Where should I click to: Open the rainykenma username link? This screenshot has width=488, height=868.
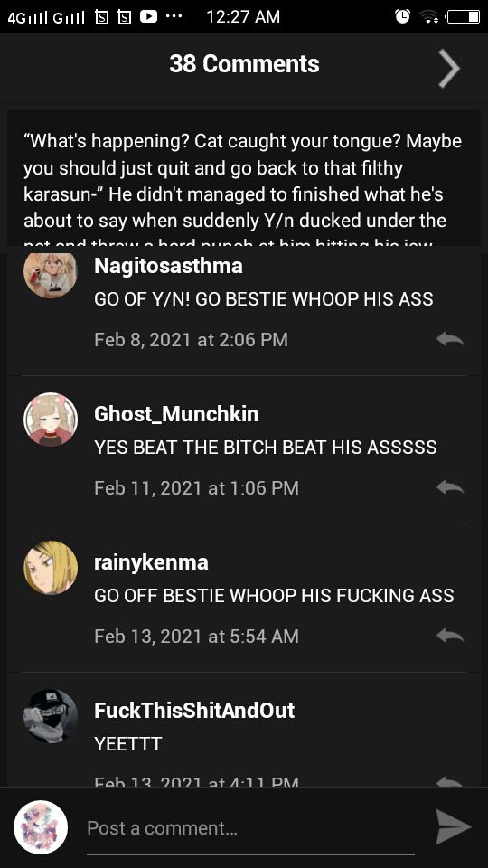pos(151,562)
